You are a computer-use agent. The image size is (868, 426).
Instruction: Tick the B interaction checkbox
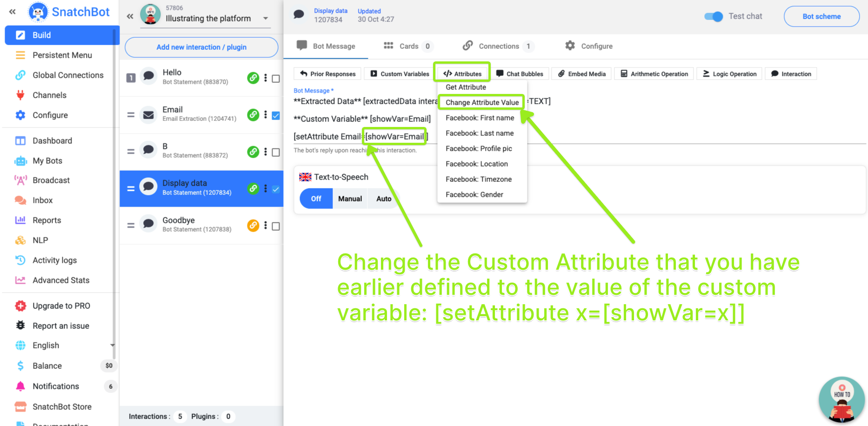(276, 152)
